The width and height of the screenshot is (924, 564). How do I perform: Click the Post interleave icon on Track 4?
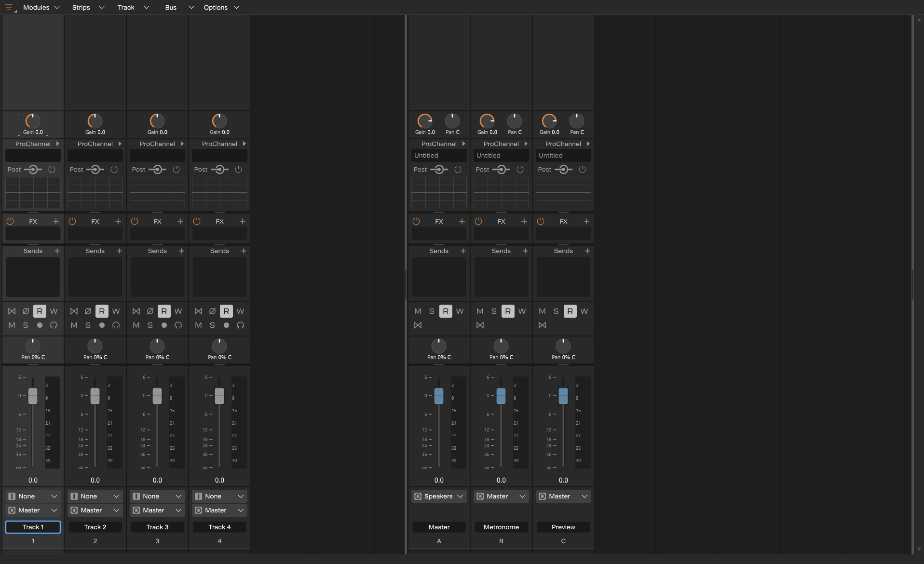(220, 169)
